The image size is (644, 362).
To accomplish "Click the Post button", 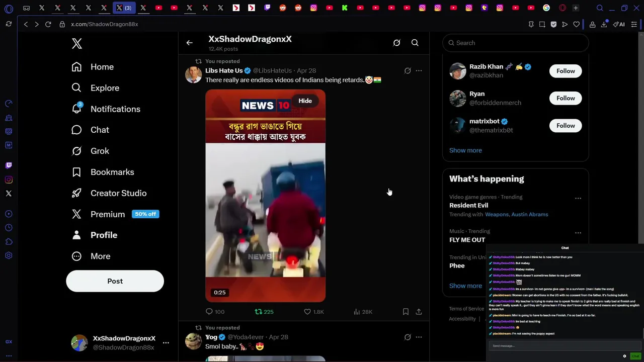I will click(x=115, y=281).
